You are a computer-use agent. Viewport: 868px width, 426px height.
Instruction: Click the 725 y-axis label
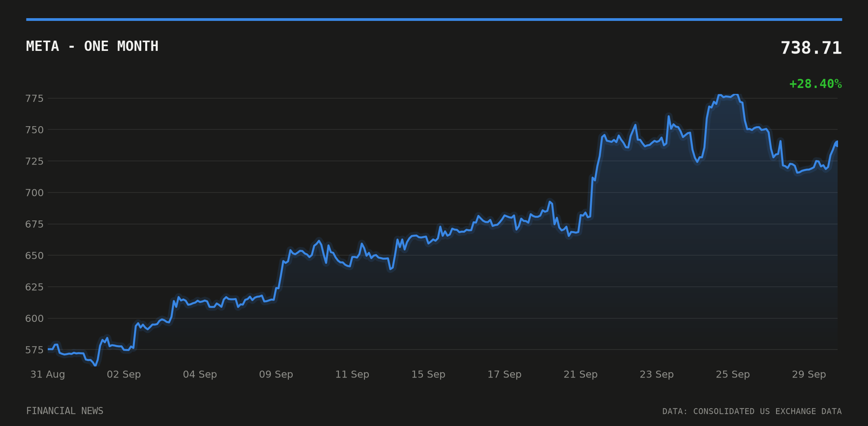tap(34, 161)
